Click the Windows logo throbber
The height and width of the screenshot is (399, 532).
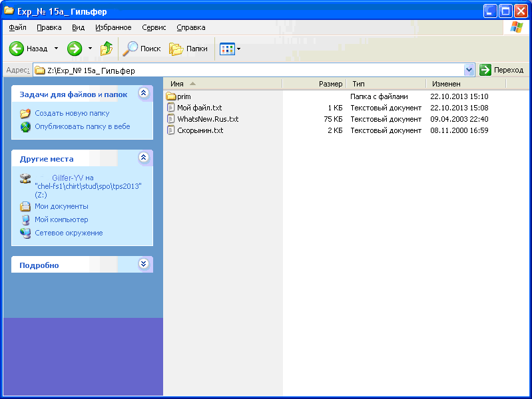tap(517, 27)
